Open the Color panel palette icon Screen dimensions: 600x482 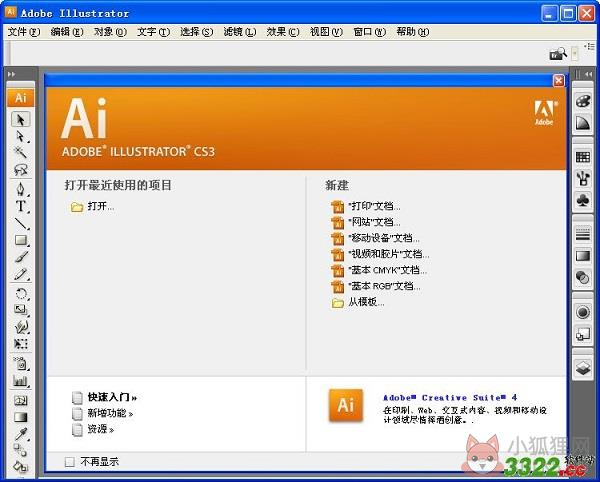[583, 101]
